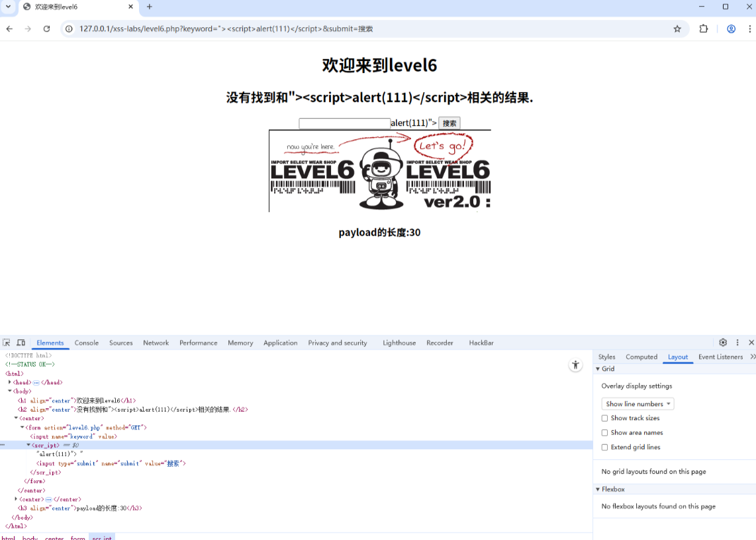Select h3 payload length DOM line

[x=79, y=508]
